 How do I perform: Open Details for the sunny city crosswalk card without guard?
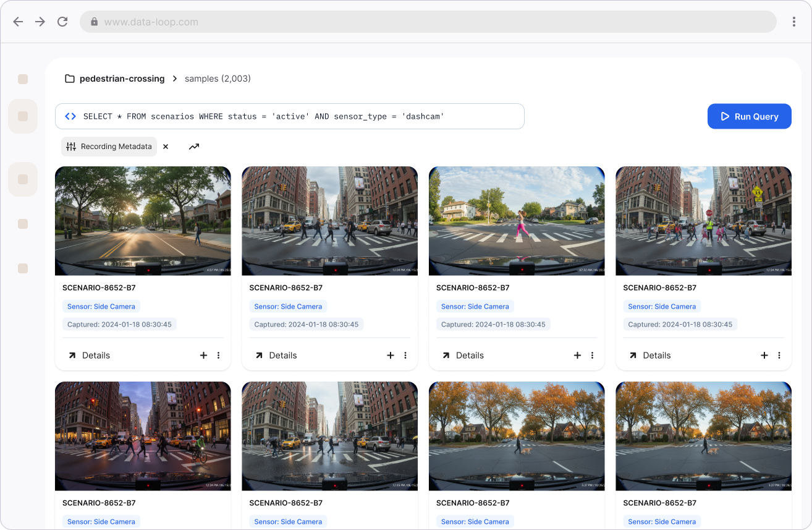point(276,356)
